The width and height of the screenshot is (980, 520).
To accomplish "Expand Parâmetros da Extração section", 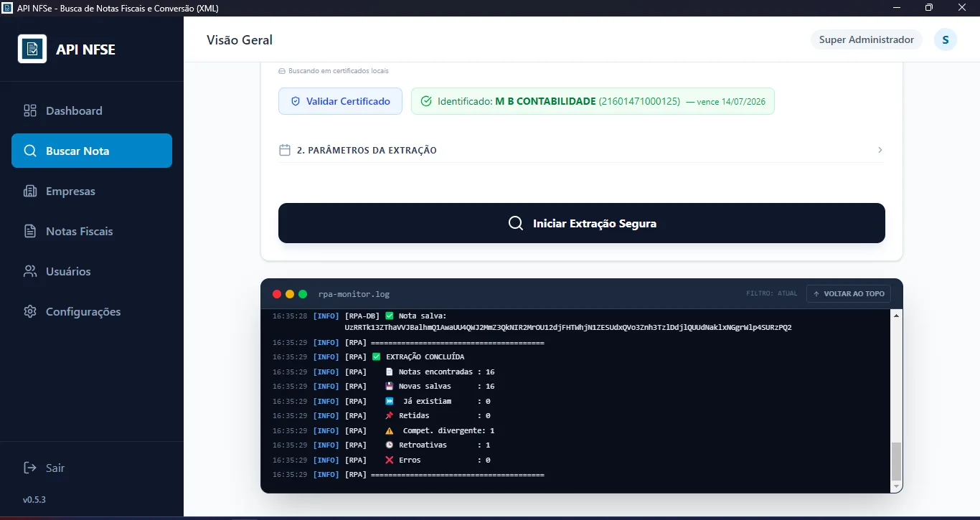I will point(581,150).
